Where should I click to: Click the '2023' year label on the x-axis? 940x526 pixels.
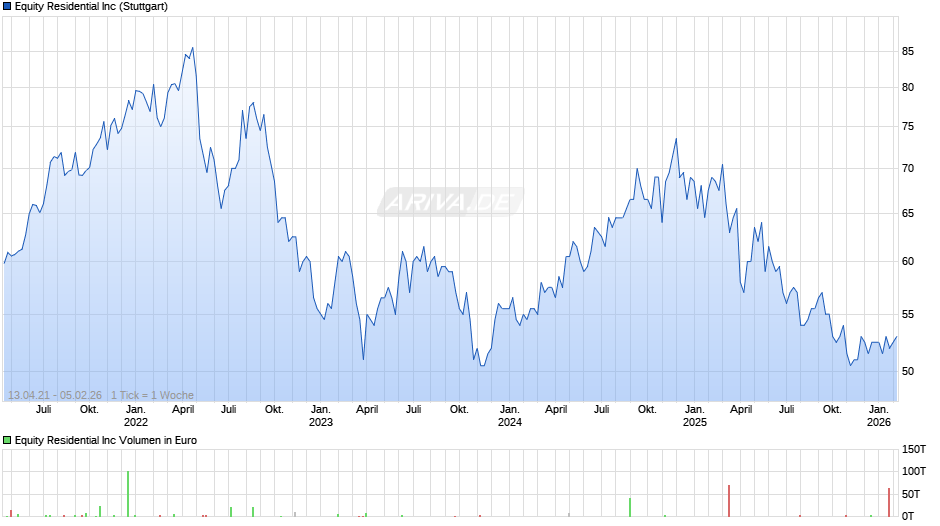click(x=321, y=422)
